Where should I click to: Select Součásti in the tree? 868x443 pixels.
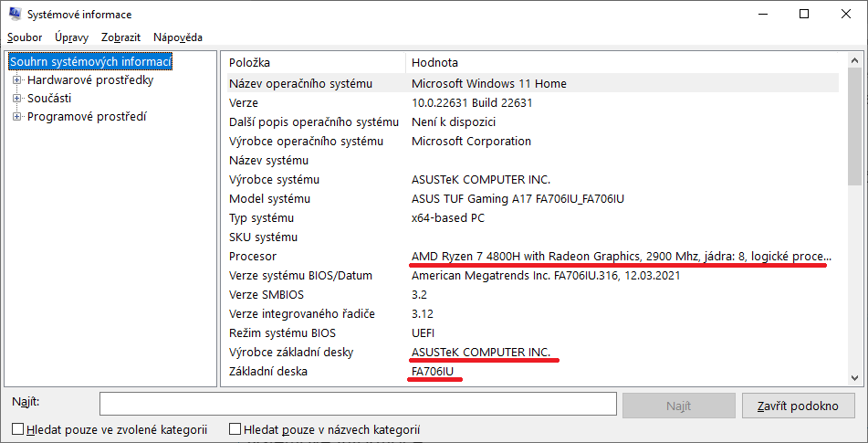49,98
